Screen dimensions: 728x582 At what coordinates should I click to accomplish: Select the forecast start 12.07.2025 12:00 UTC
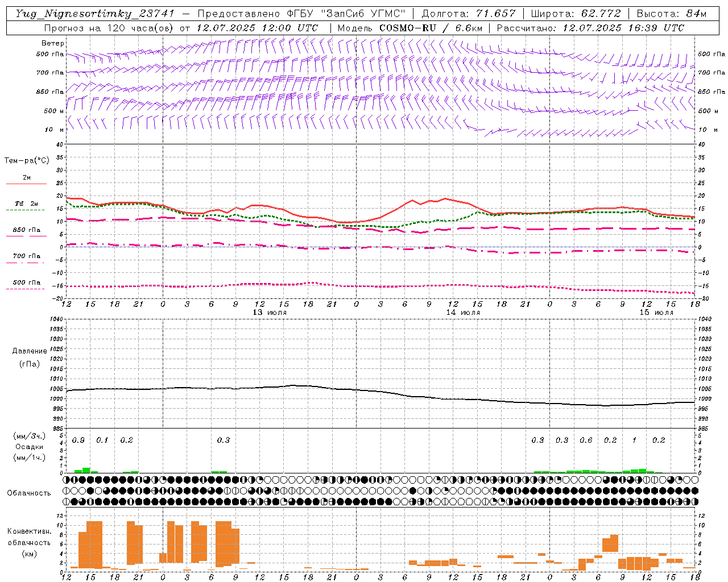pos(257,28)
